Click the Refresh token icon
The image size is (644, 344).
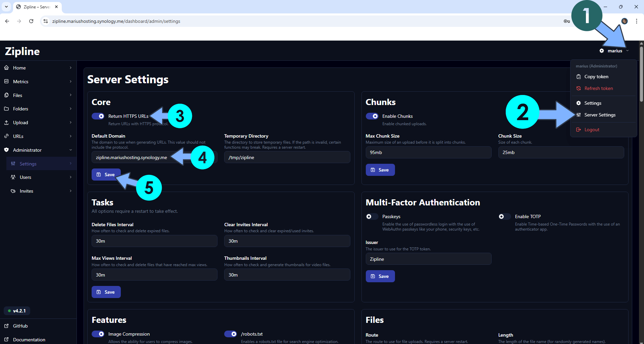click(x=579, y=88)
